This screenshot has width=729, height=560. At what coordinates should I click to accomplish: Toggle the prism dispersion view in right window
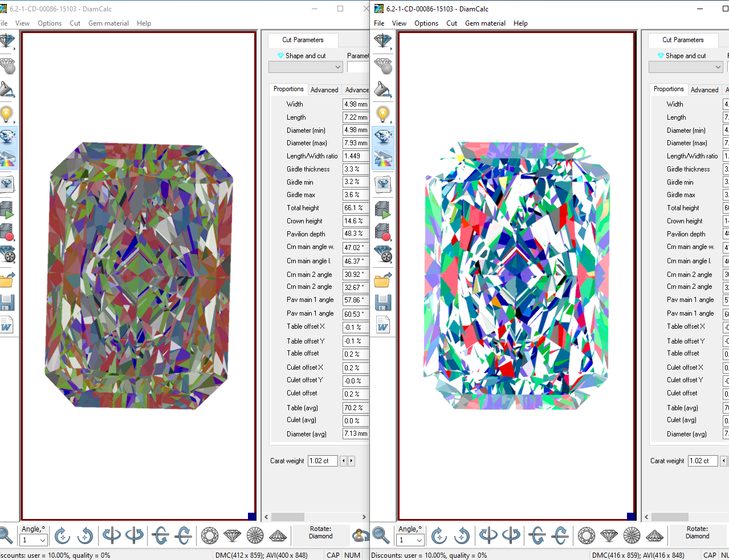click(382, 158)
